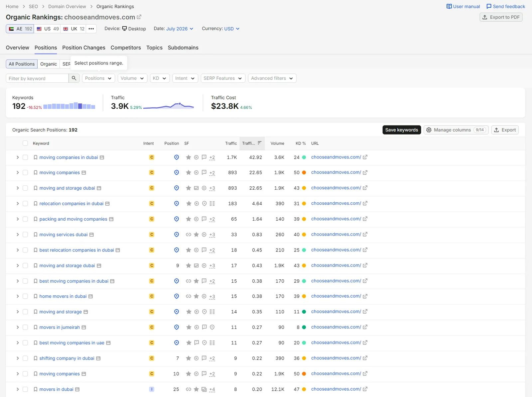Check the 'relocation companies in dubai' row checkbox
Viewport: 532px width, 397px height.
(x=25, y=204)
